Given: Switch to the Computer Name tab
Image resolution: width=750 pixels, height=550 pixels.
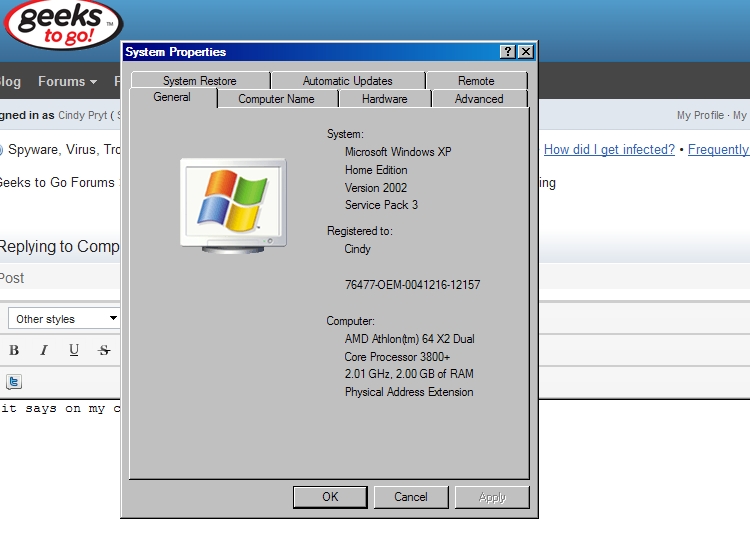Looking at the screenshot, I should (x=276, y=99).
